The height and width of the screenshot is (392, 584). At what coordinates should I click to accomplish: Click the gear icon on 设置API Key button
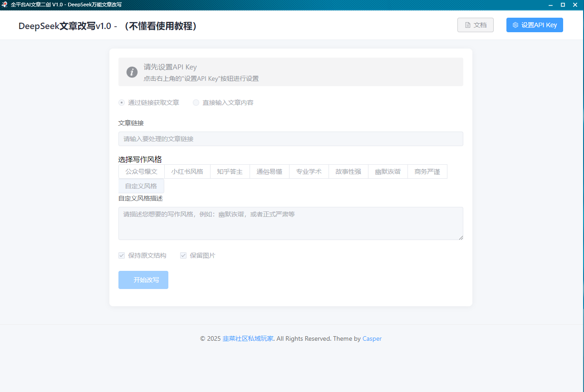point(515,25)
